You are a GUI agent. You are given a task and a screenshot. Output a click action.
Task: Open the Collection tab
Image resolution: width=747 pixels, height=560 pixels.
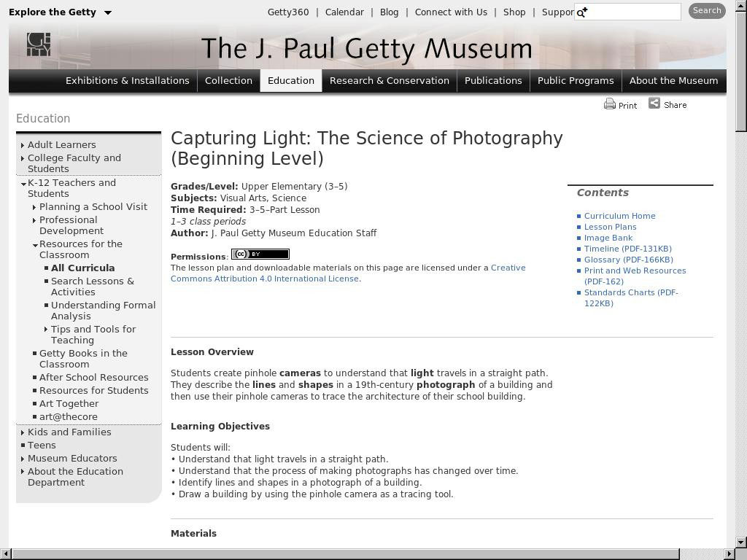pyautogui.click(x=228, y=80)
